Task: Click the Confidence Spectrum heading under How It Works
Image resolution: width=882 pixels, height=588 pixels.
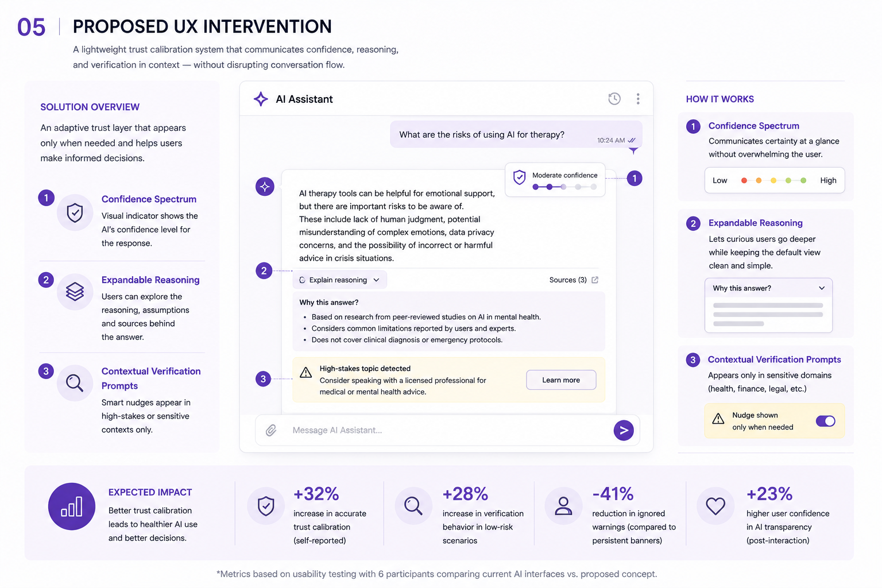Action: pyautogui.click(x=754, y=126)
